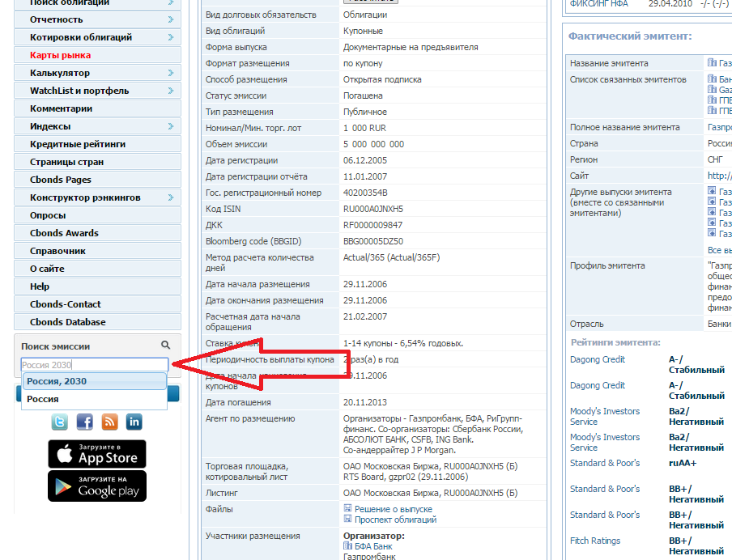Choose the 'Россия' suggestion from the list

click(x=43, y=399)
